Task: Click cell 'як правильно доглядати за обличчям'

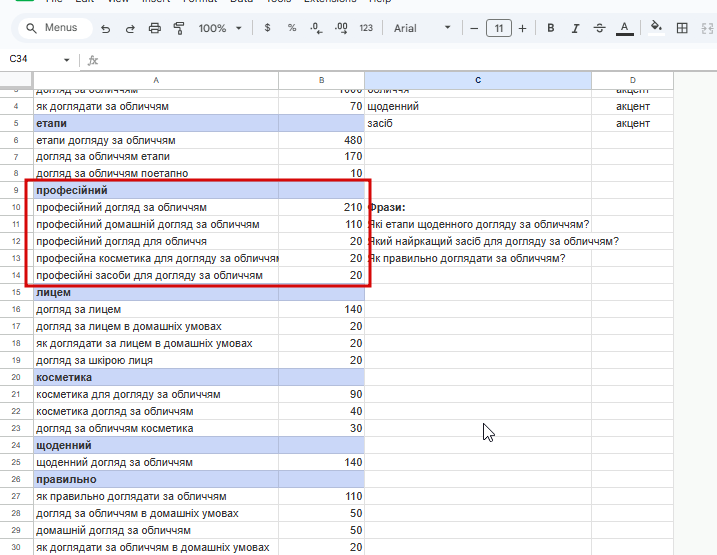Action: click(156, 496)
